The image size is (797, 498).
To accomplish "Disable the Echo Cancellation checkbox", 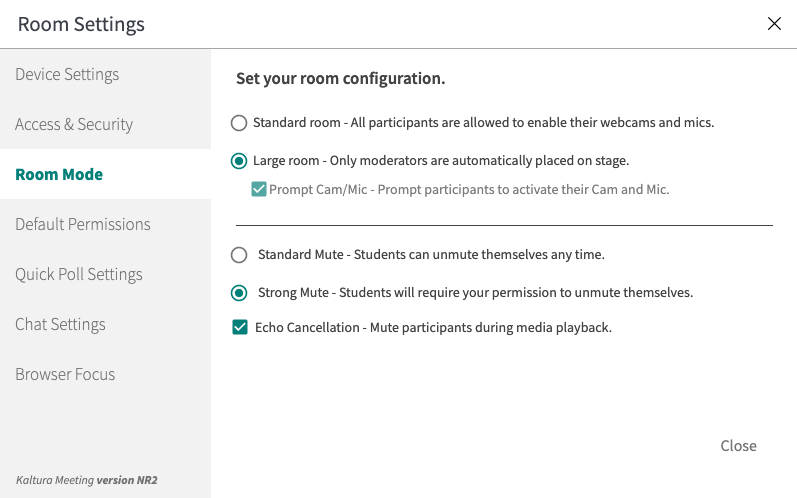I will click(x=240, y=327).
